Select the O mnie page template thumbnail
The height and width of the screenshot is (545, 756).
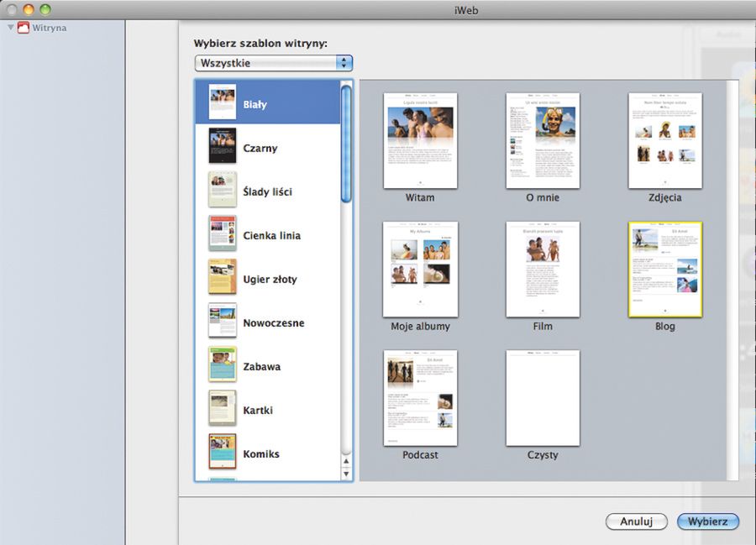coord(543,141)
